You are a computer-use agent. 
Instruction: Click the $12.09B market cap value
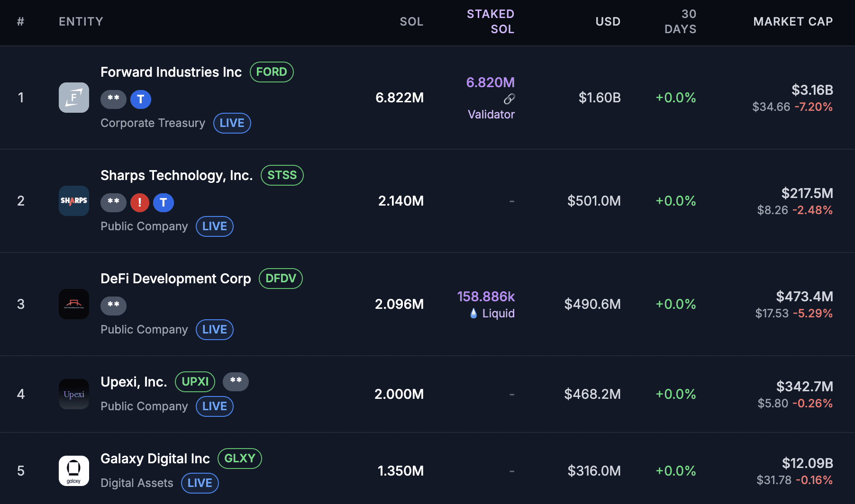pyautogui.click(x=808, y=463)
